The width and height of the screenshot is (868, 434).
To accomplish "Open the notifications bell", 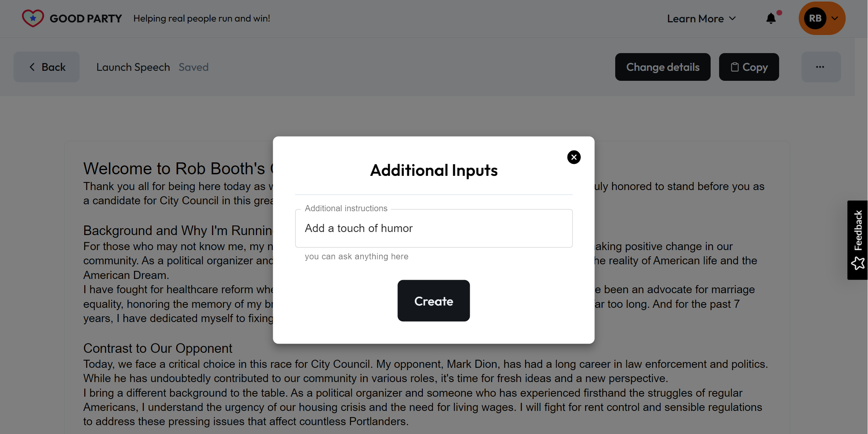I will (771, 18).
